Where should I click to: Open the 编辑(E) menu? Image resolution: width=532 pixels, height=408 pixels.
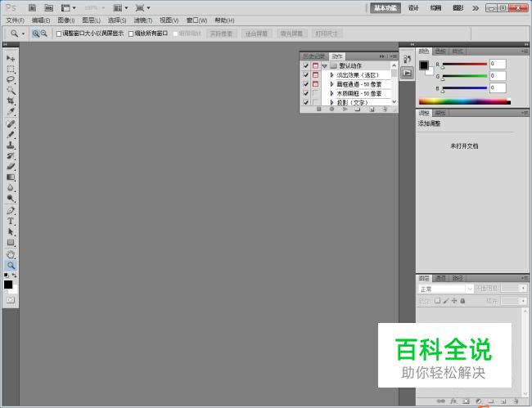click(41, 20)
